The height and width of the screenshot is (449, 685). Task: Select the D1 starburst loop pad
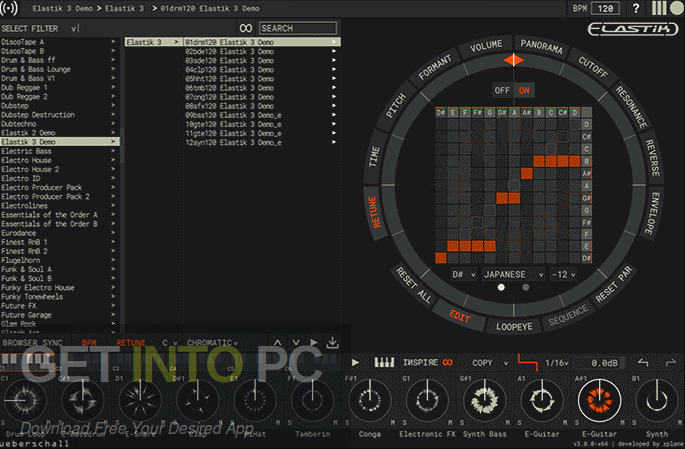[140, 400]
